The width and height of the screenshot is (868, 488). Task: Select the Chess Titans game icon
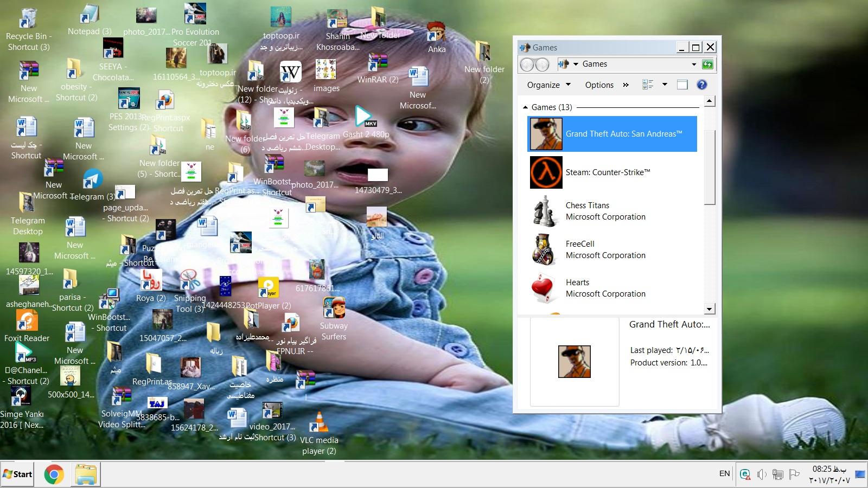point(546,211)
